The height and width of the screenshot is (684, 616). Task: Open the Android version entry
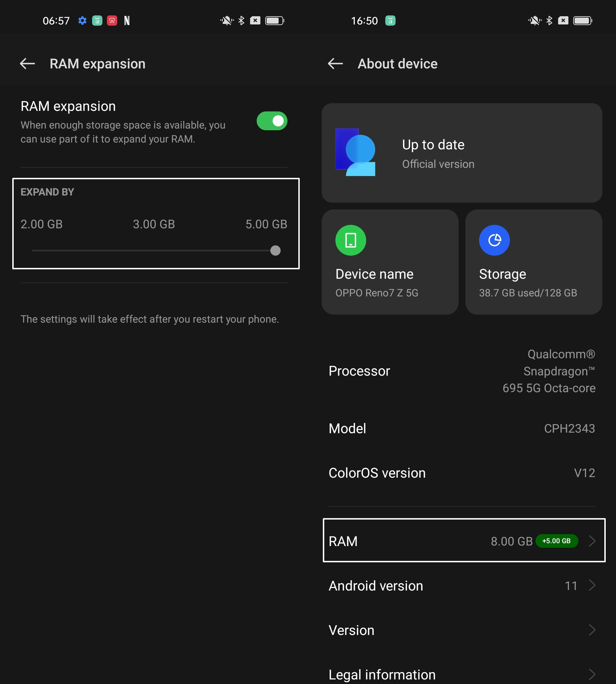462,586
